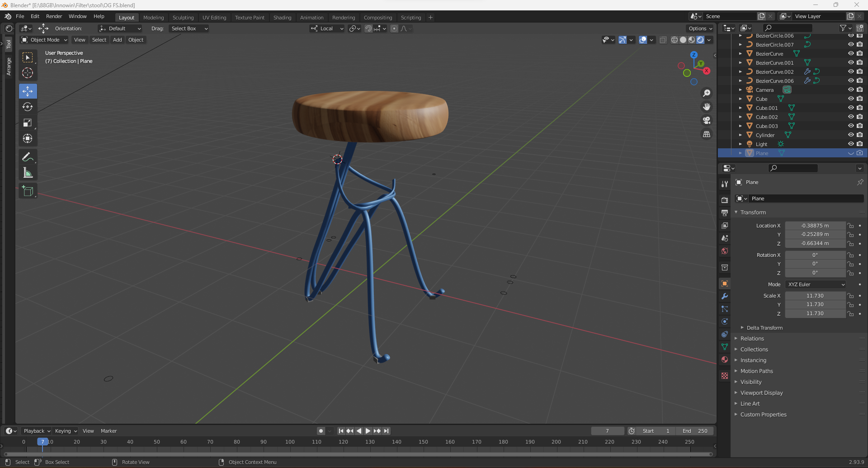Choose the Measure tool
The width and height of the screenshot is (868, 468).
28,173
